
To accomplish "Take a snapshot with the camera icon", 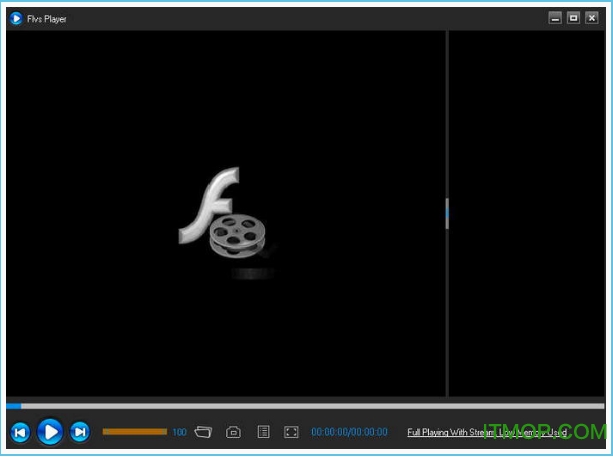I will click(233, 432).
